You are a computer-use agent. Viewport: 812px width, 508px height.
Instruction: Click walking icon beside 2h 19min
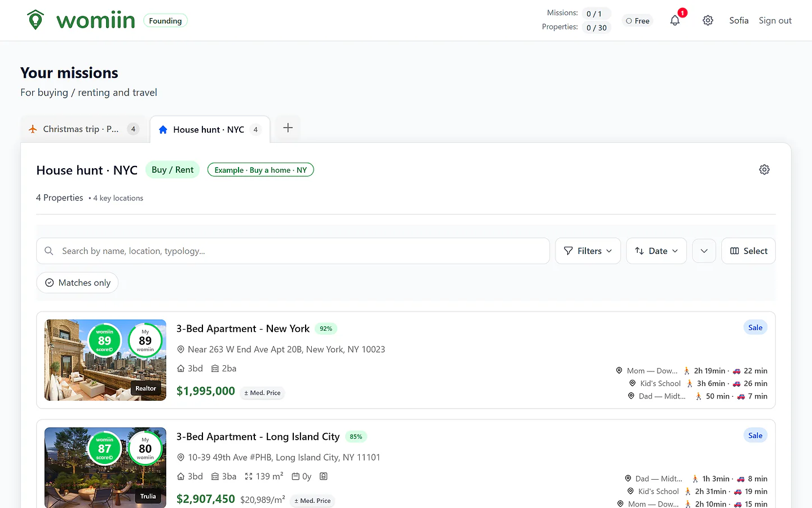pos(687,371)
